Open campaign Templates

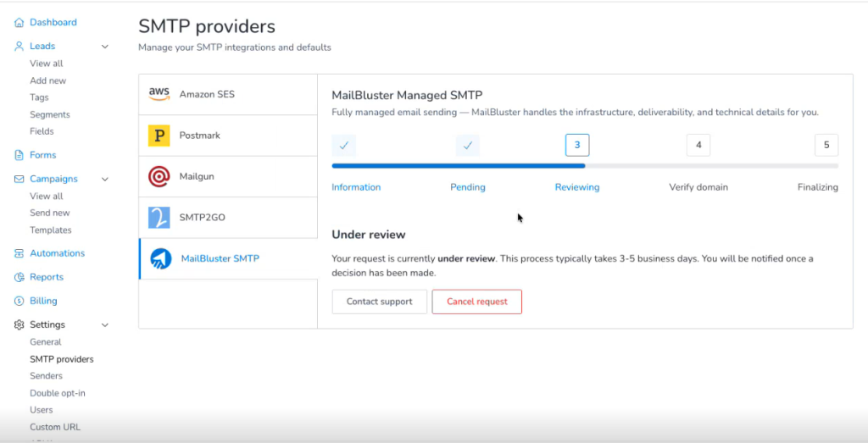[x=51, y=230]
